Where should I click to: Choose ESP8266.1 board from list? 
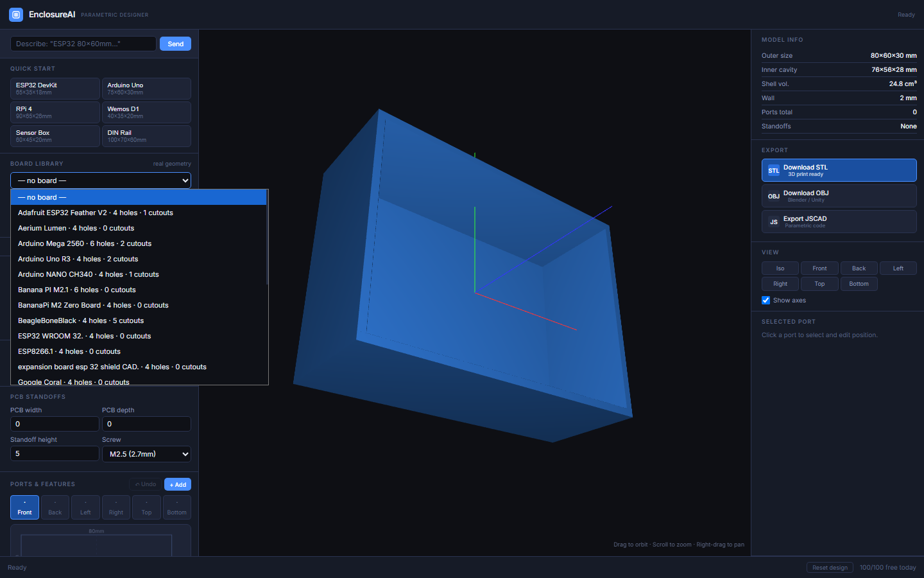click(x=139, y=351)
